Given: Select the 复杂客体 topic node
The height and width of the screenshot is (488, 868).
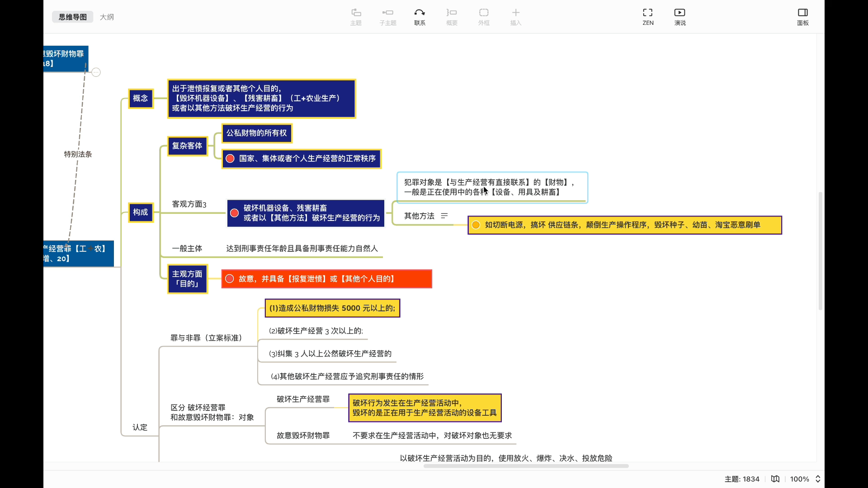Looking at the screenshot, I should (x=187, y=146).
